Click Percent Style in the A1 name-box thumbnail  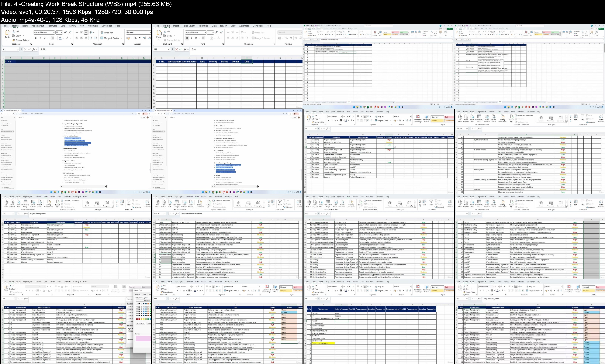coord(135,38)
